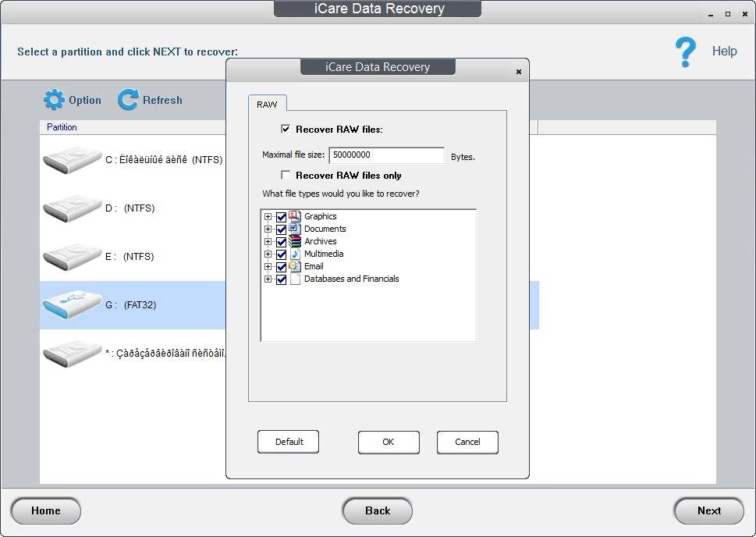Confirm settings with the OK button

(389, 442)
